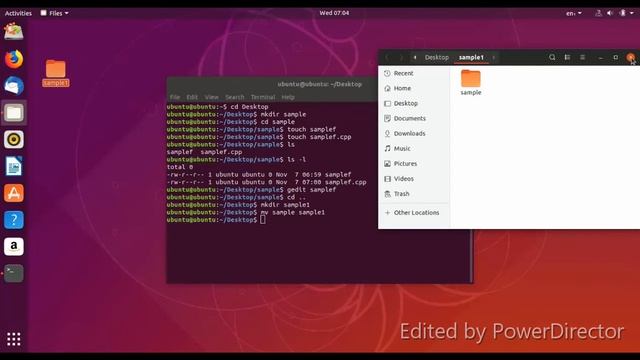The width and height of the screenshot is (640, 360).
Task: Click the path bar right arrow
Action: [494, 57]
